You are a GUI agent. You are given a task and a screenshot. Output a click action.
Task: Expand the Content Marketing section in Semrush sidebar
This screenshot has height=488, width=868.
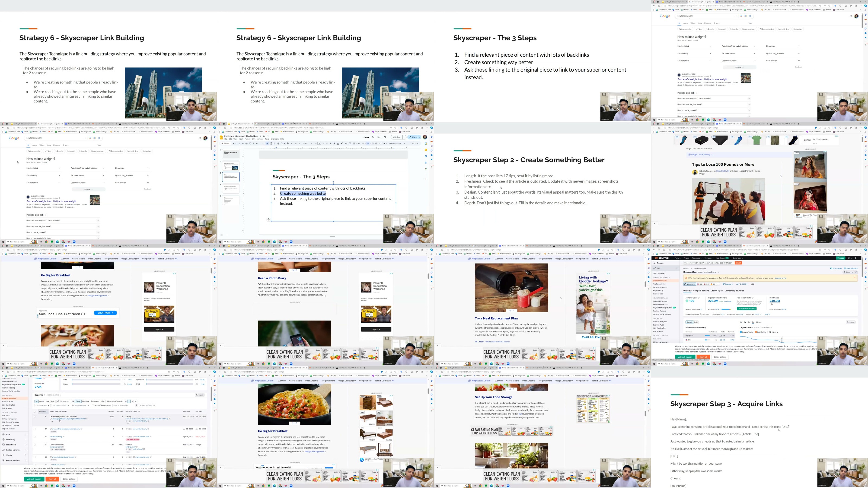(14, 450)
